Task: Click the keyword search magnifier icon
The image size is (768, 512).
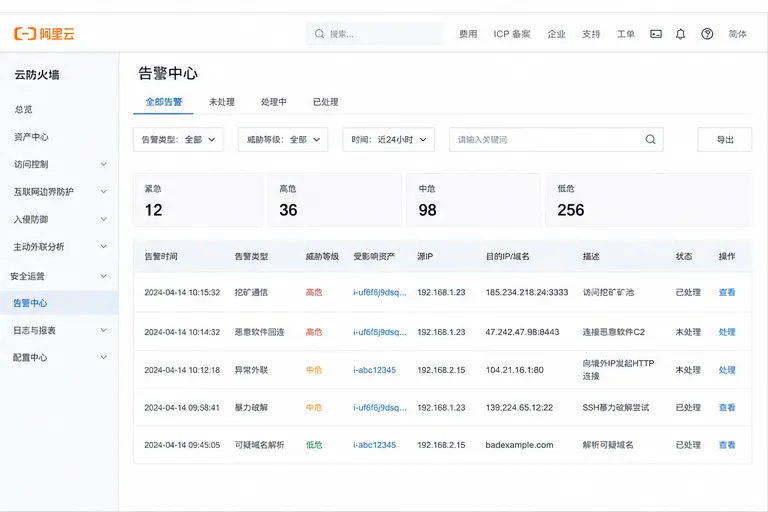Action: click(x=650, y=140)
